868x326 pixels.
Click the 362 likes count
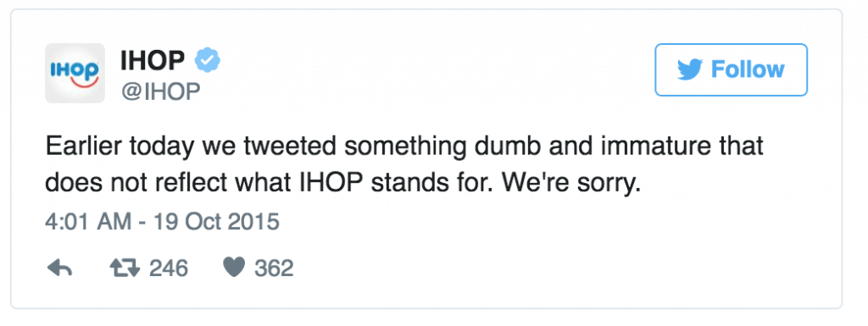(274, 268)
